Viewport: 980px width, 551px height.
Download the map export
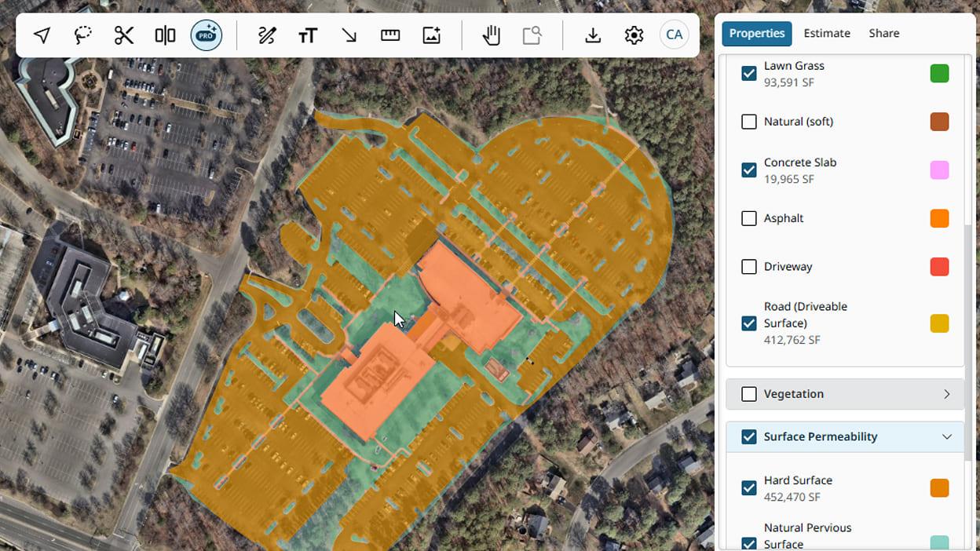tap(593, 35)
